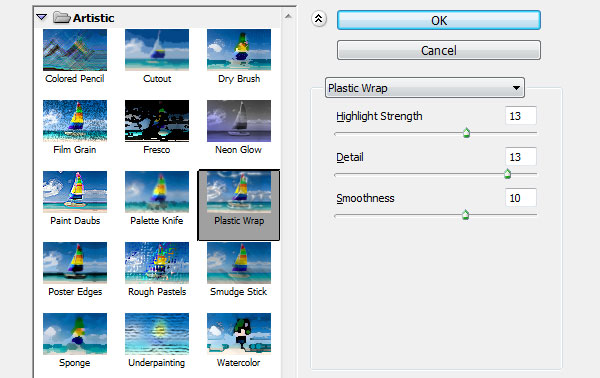Pick the Smudge Stick filter thumbnail
The image size is (600, 378).
[239, 263]
